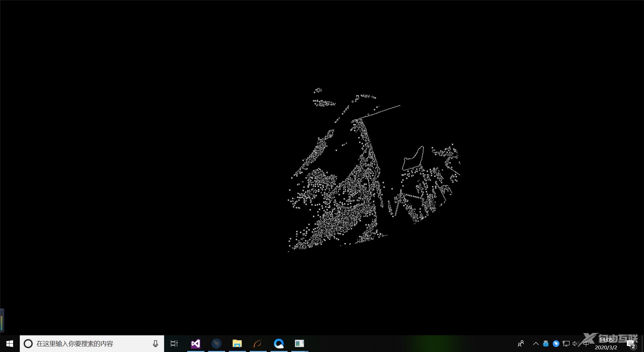
Task: Click the blue bird tray icon
Action: click(556, 344)
